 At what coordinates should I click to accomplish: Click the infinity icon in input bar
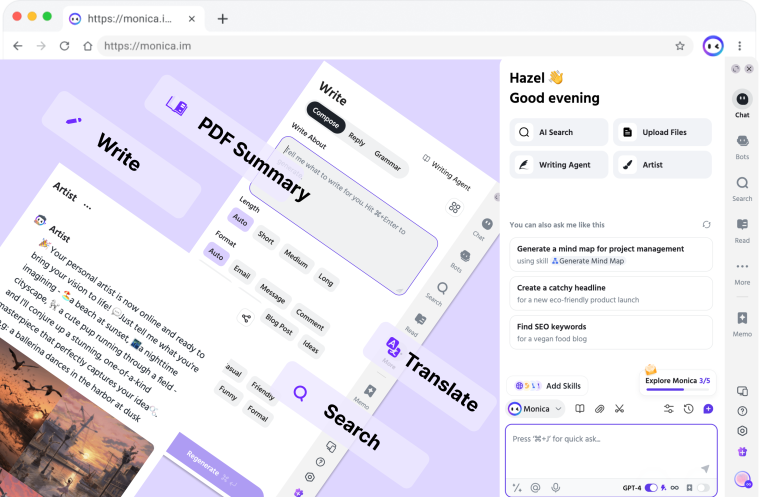tap(675, 488)
